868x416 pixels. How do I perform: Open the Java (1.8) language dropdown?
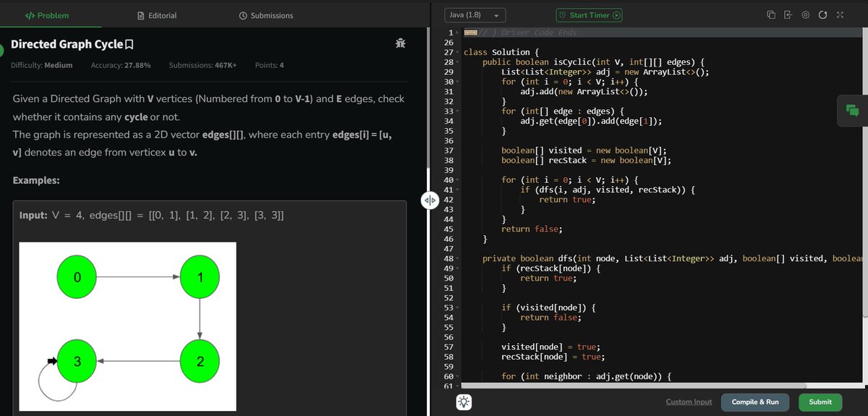pos(475,15)
